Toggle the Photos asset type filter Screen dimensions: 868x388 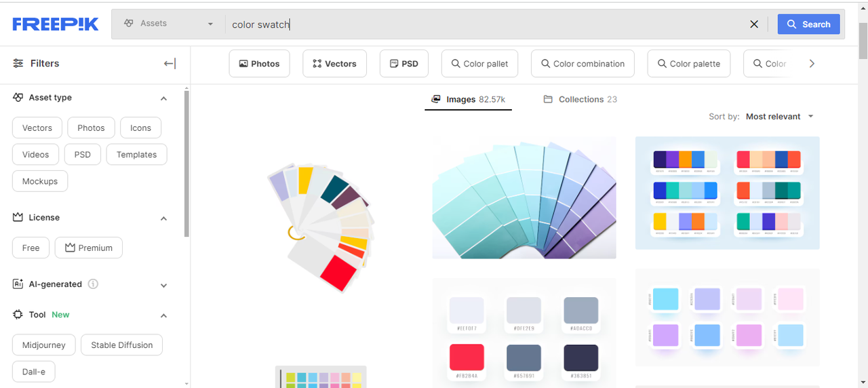[x=91, y=128]
